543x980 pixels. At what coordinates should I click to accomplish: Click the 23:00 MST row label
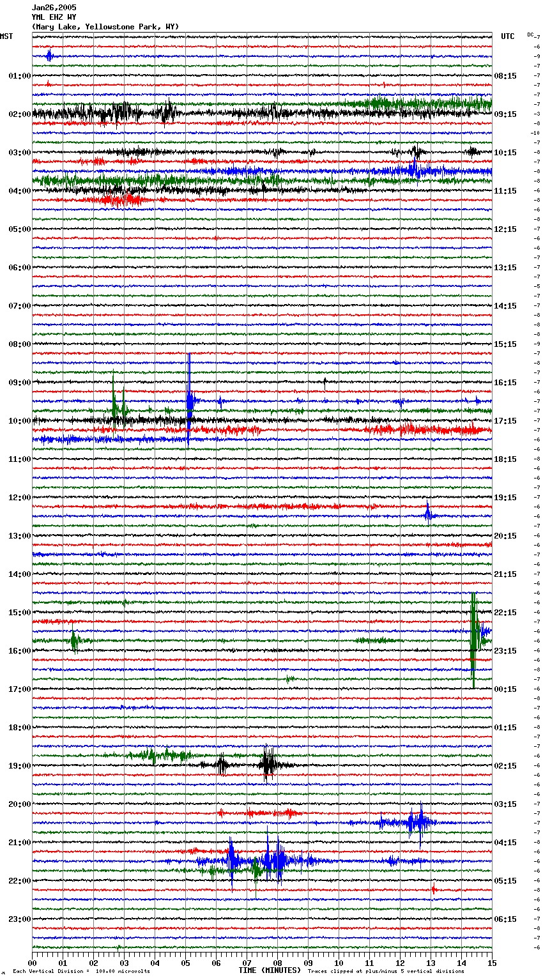19,919
